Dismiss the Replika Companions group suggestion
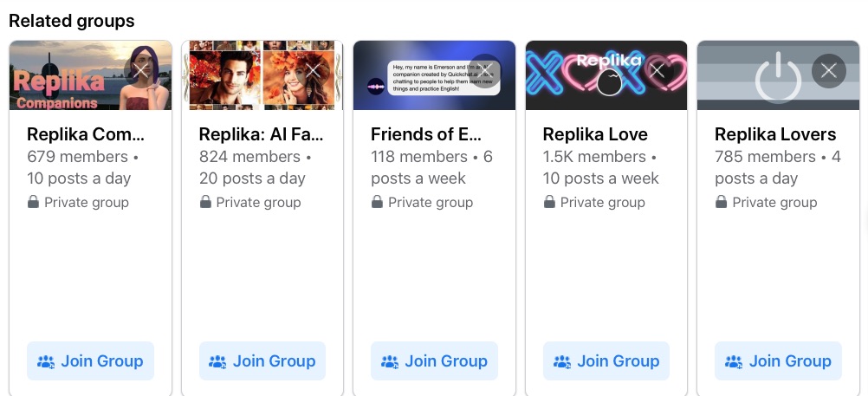 (140, 71)
